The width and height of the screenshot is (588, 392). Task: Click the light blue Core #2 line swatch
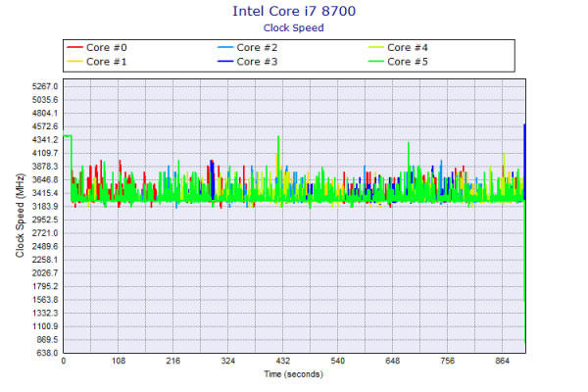225,48
